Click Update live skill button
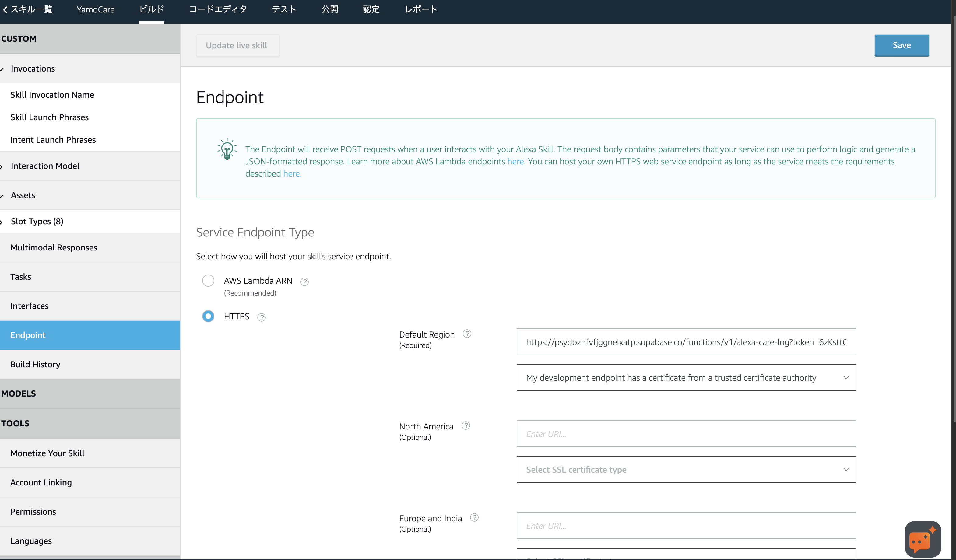956x560 pixels. coord(237,45)
